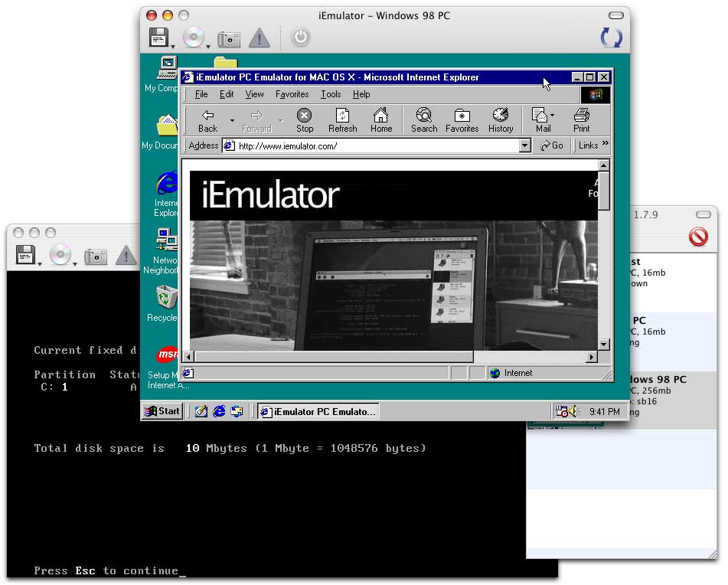Click the blue refresh arrows icon in iEmulator toolbar
Screen dimensions: 728x585
tap(611, 38)
